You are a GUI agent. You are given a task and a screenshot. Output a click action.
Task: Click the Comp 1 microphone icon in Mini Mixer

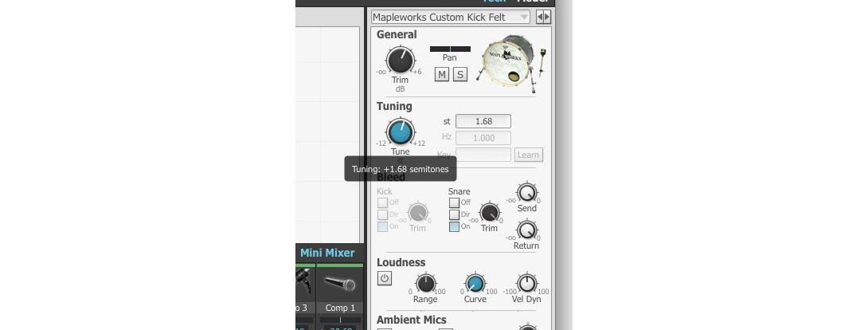pyautogui.click(x=340, y=284)
